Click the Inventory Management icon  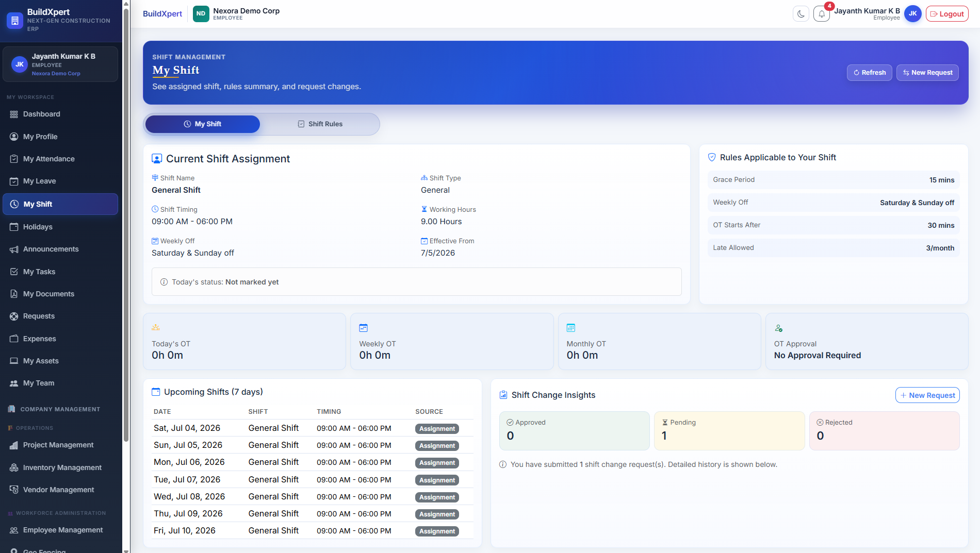pyautogui.click(x=14, y=467)
